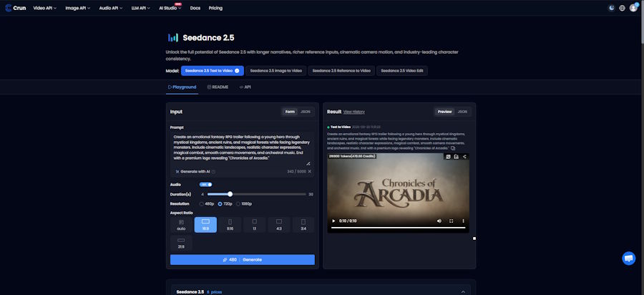The width and height of the screenshot is (644, 295).
Task: Choose Seedance 2.5 Video Edit model
Action: click(x=402, y=71)
